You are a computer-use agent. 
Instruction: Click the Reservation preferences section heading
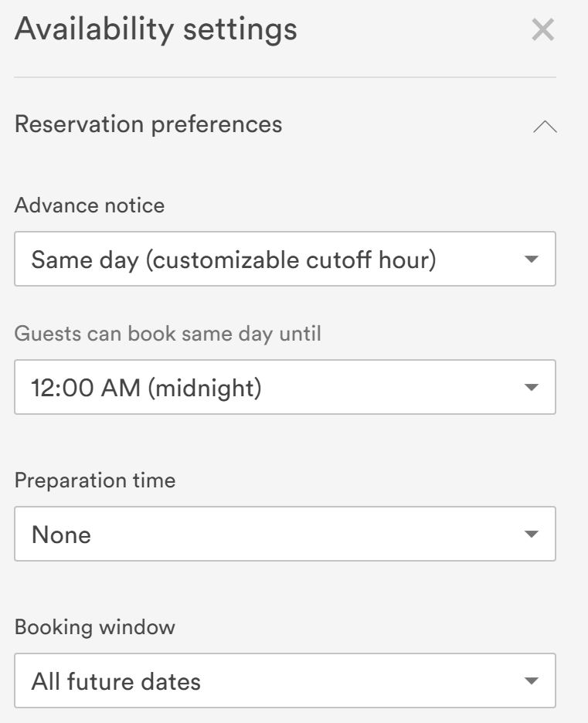click(x=148, y=124)
